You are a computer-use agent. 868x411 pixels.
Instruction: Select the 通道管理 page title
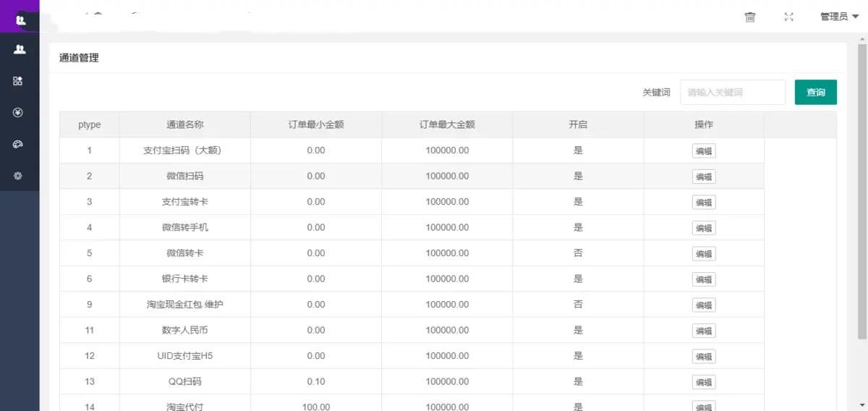click(x=79, y=58)
